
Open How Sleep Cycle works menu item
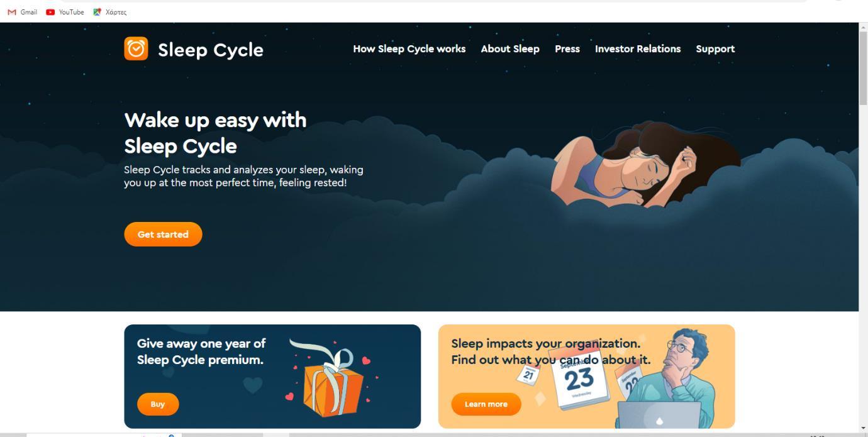tap(409, 48)
